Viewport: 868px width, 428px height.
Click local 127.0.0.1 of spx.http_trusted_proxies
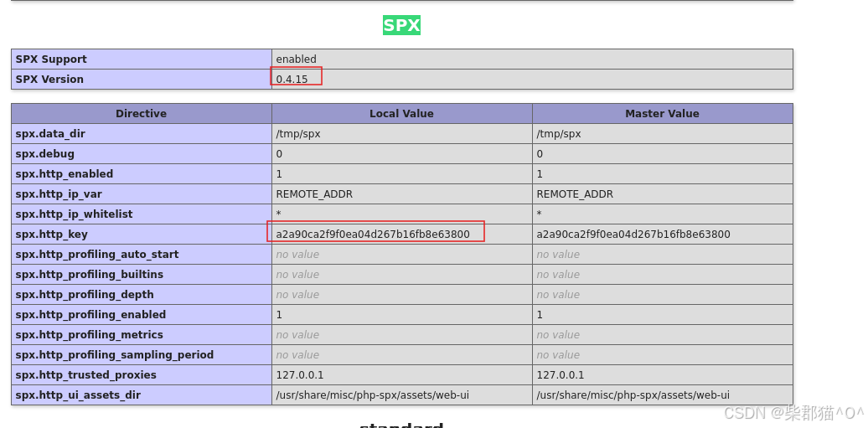coord(300,375)
